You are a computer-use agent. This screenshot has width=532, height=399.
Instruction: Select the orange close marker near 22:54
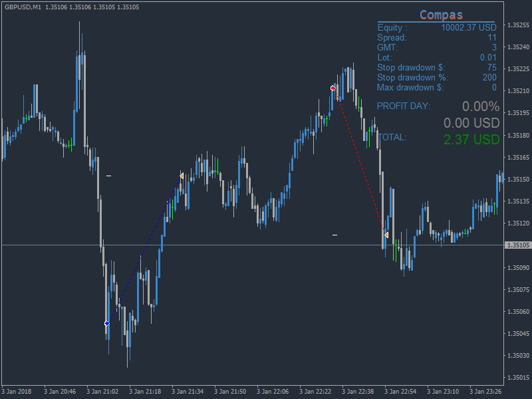point(386,235)
